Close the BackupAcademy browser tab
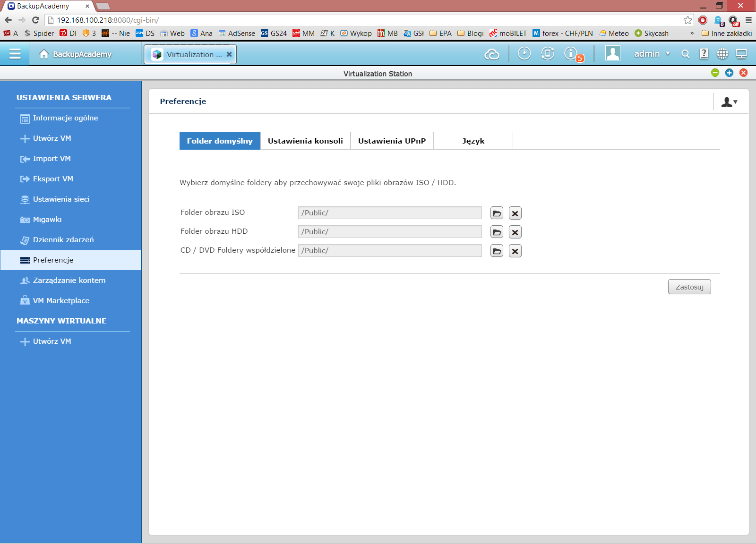The width and height of the screenshot is (756, 544). click(x=87, y=6)
